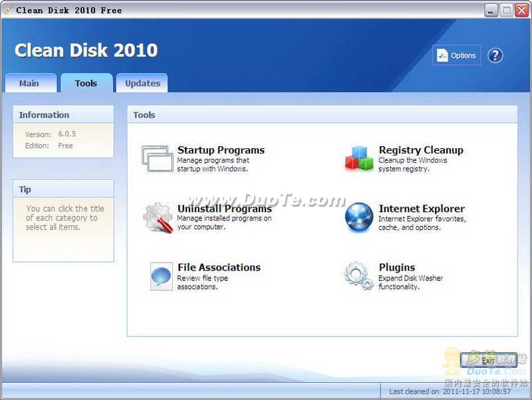Open the Updates tab
The height and width of the screenshot is (400, 532).
[142, 83]
